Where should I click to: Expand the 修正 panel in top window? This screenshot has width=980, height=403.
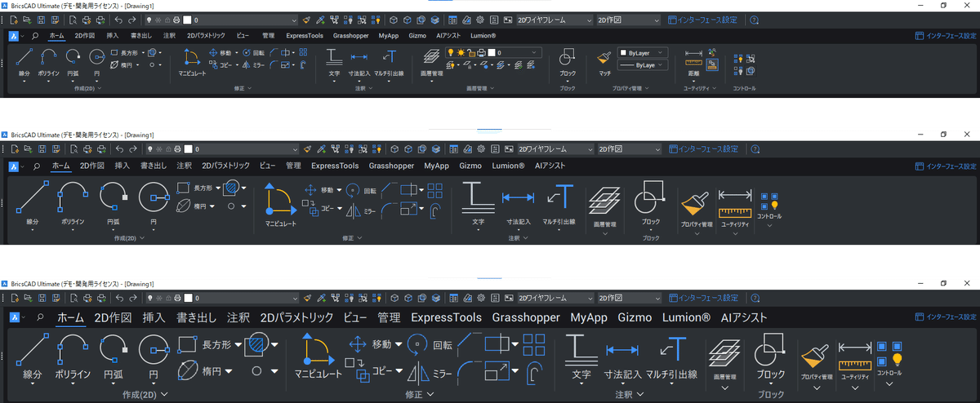[x=243, y=87]
